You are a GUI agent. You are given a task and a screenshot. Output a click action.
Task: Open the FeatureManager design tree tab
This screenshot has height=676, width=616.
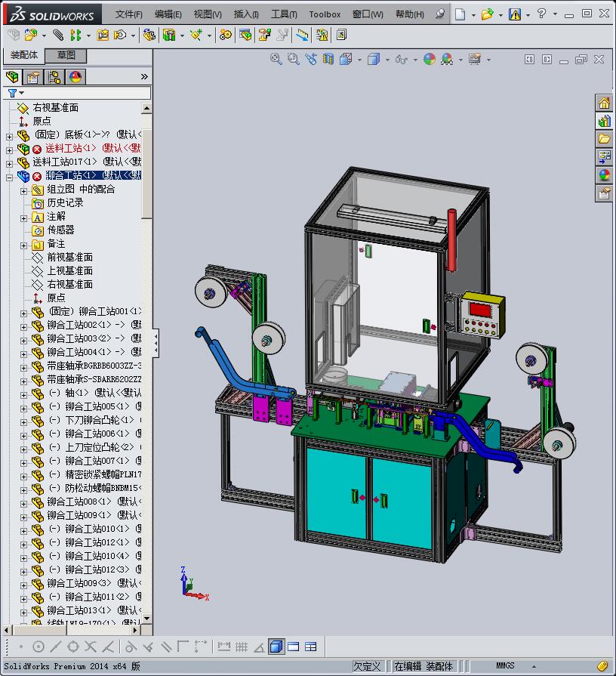point(13,77)
